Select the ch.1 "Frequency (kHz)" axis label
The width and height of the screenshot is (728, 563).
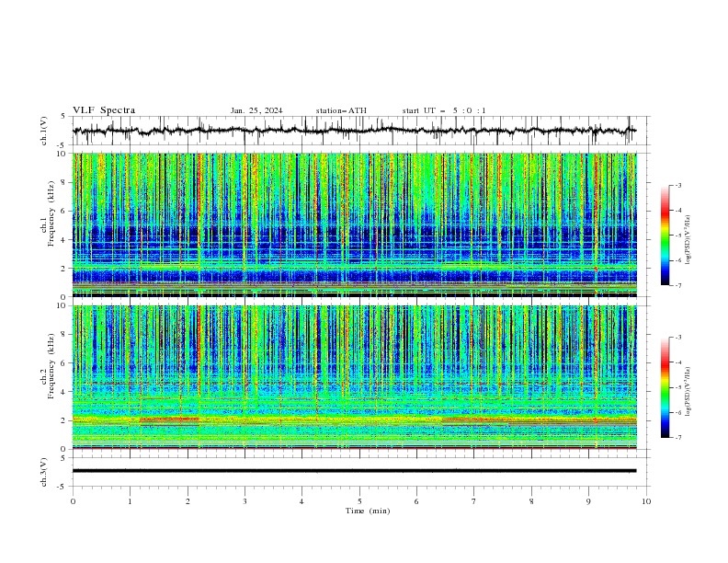coord(51,213)
